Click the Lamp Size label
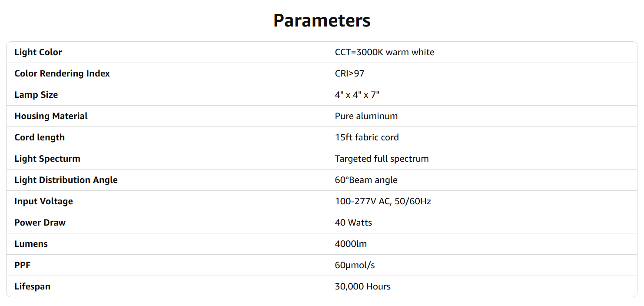Screen dimensions: 644x306 coord(36,95)
